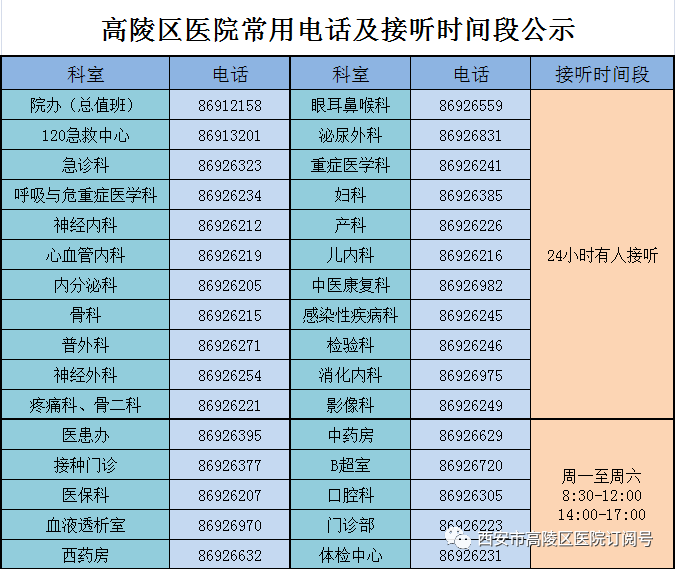Screen dimensions: 675x569
Task: Select phone number 86926385
Action: click(x=471, y=195)
